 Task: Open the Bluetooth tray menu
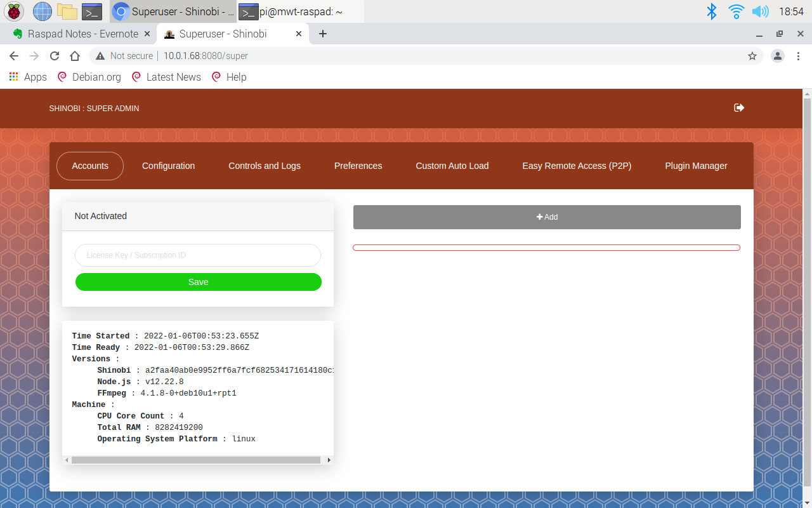coord(712,11)
